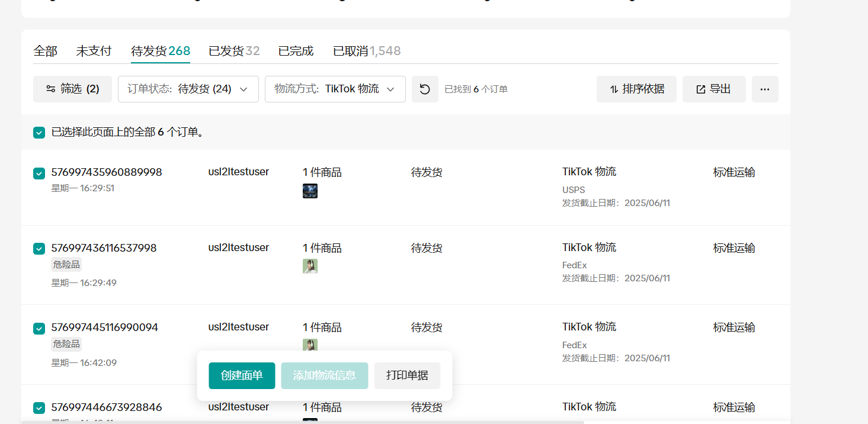
Task: Click the 创建面单 button
Action: pos(242,375)
